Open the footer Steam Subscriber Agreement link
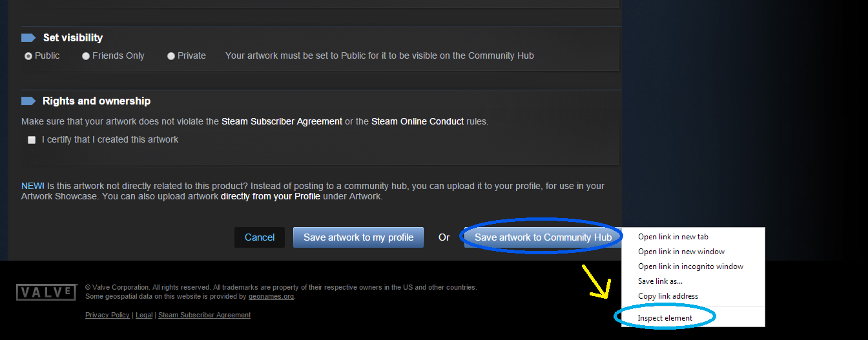The image size is (868, 340). tap(205, 315)
